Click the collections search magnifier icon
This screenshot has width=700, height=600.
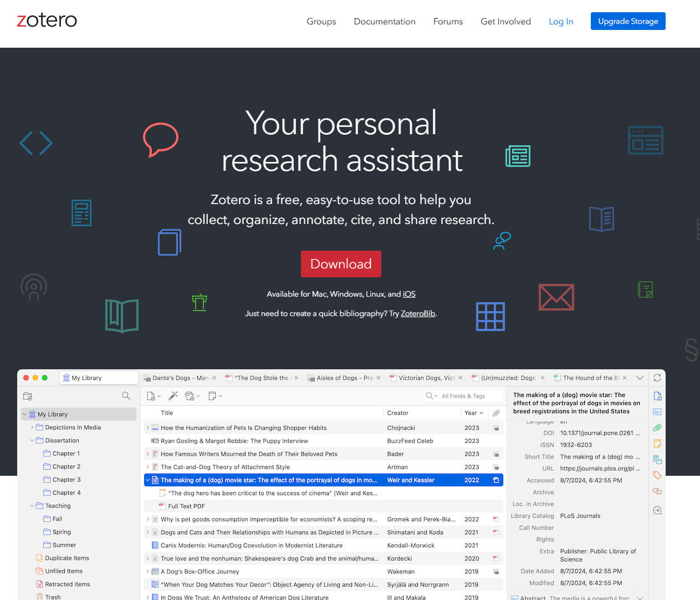(x=126, y=396)
